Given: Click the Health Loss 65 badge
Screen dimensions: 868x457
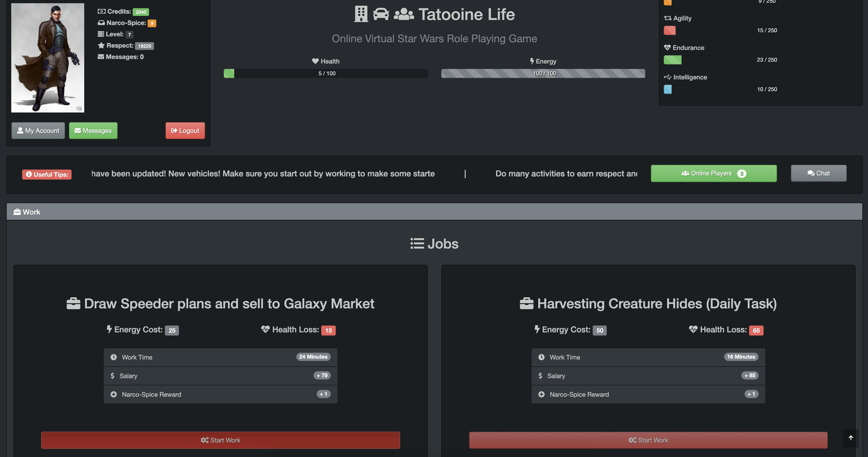Looking at the screenshot, I should click(x=756, y=330).
